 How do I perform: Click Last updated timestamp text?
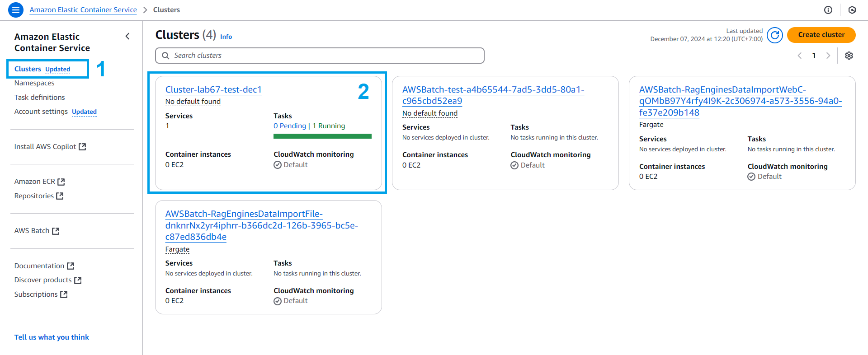(707, 35)
